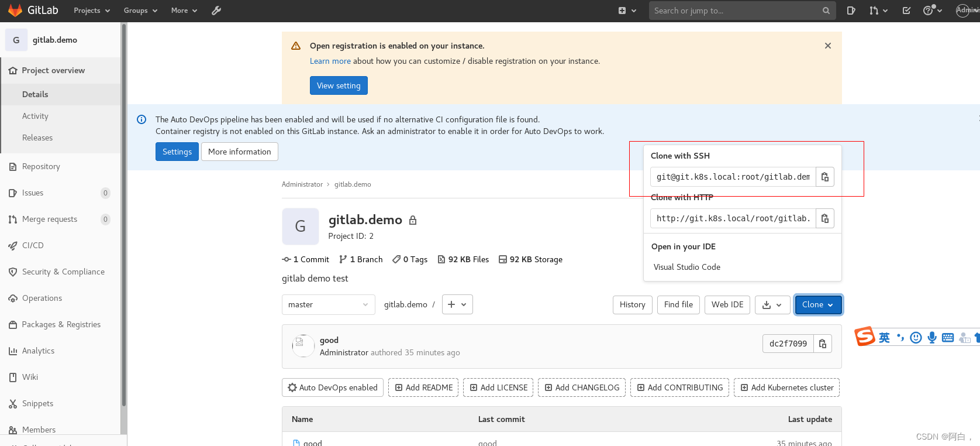Open Packages & Registries in sidebar
The image size is (980, 446).
[x=61, y=324]
